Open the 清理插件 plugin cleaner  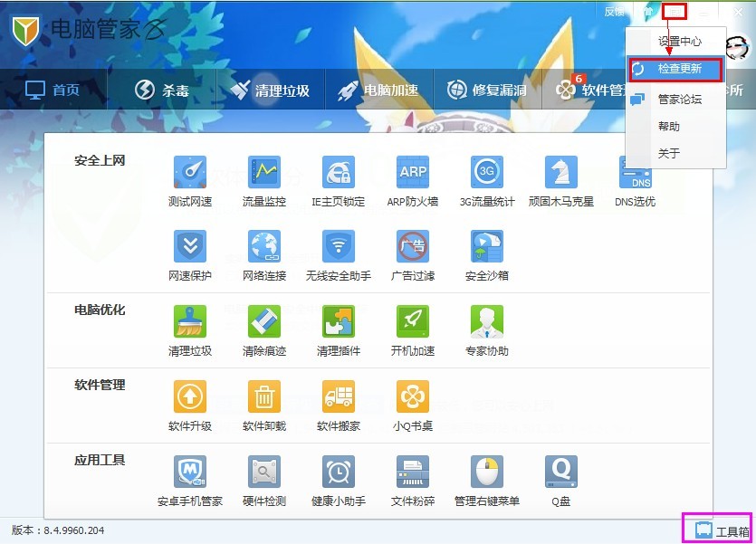point(339,330)
